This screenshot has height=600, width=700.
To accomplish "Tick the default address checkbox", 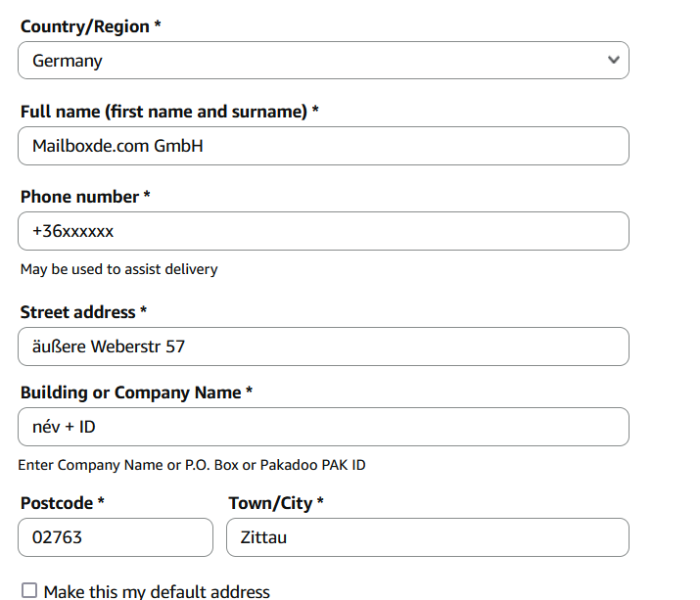I will click(x=29, y=590).
